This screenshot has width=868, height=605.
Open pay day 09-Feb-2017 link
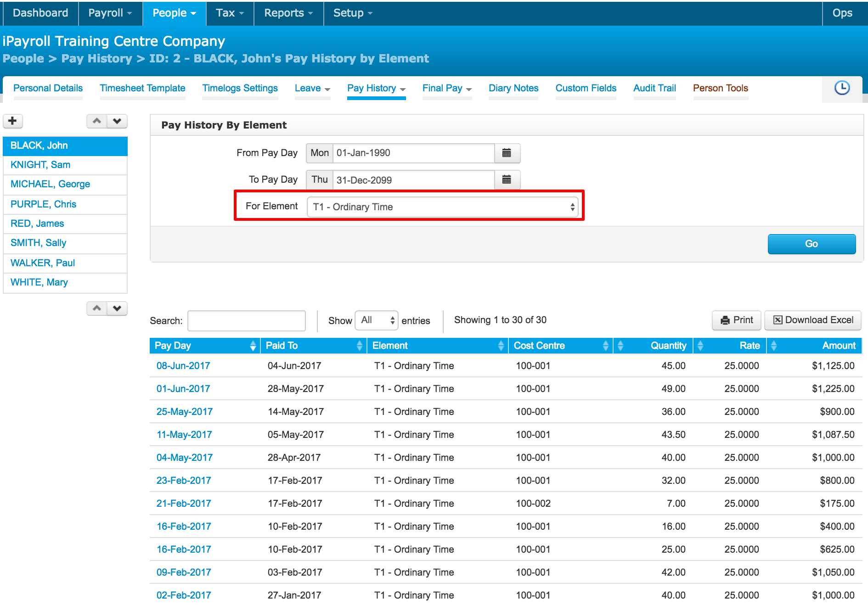tap(184, 572)
